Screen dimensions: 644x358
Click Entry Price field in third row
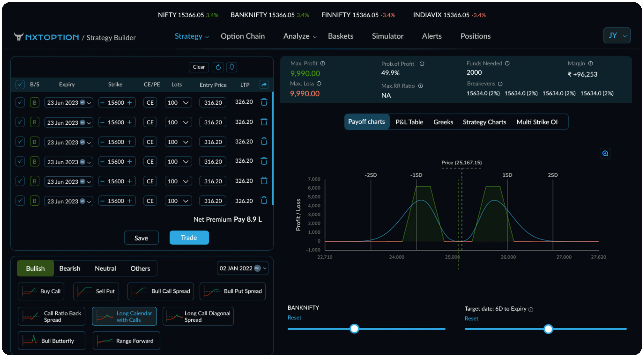[213, 142]
